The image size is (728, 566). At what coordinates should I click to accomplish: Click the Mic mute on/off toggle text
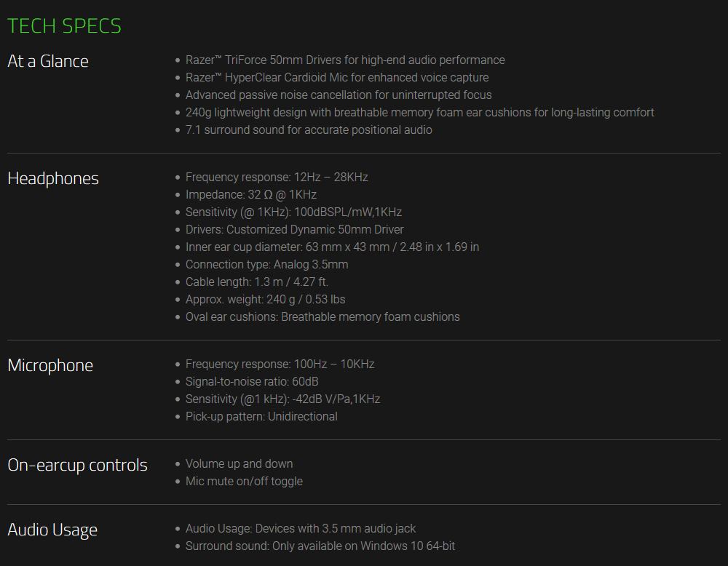pos(244,482)
